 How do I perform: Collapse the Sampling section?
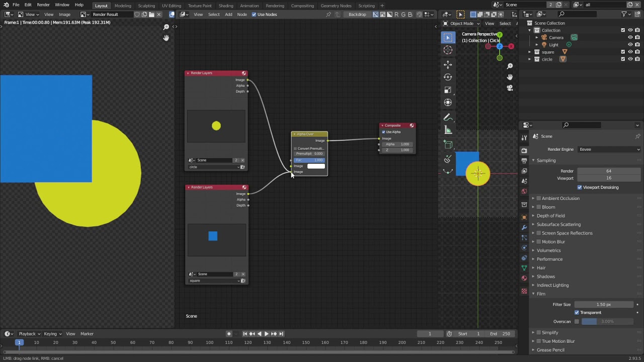(x=534, y=160)
